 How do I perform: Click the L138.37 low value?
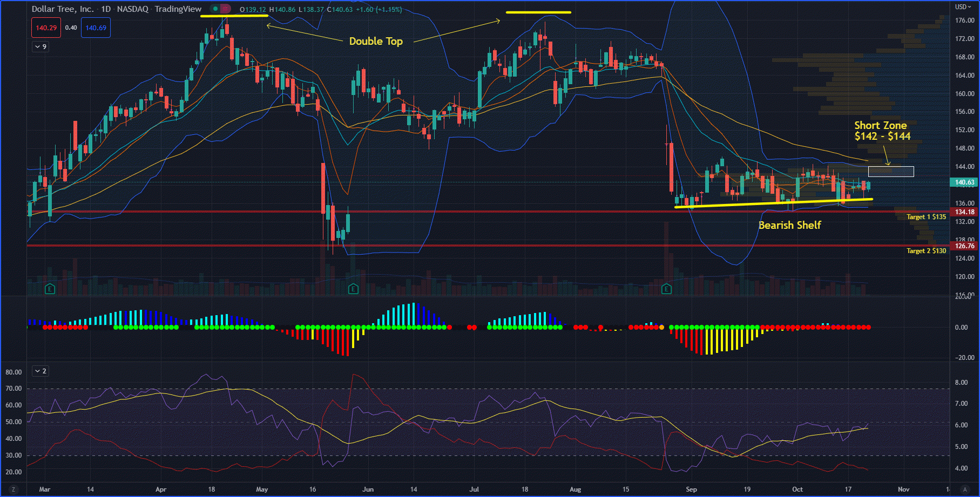point(311,10)
